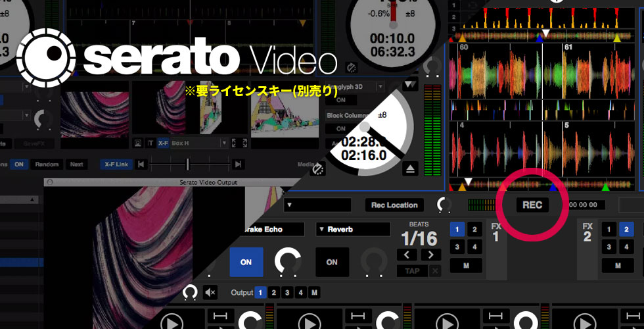Select sampler Output 3
This screenshot has height=329, width=644.
[287, 293]
